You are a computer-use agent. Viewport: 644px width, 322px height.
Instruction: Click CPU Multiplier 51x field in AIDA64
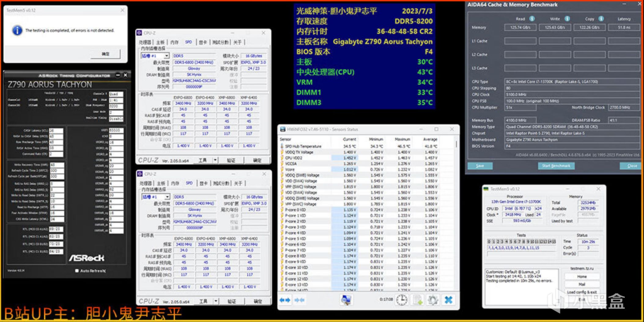click(520, 108)
